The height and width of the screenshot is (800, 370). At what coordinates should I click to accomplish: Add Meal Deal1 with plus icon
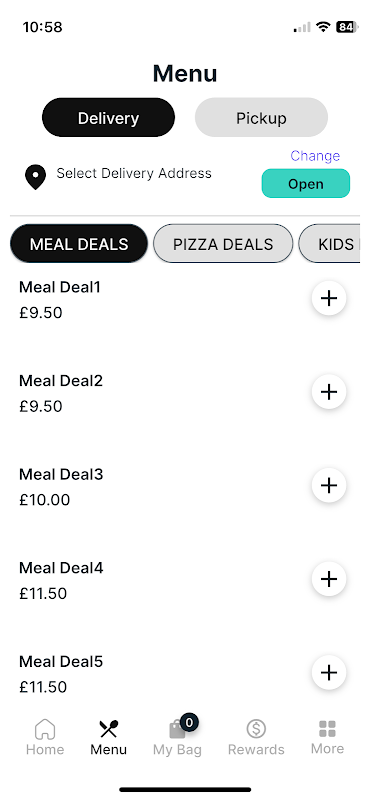(x=329, y=298)
